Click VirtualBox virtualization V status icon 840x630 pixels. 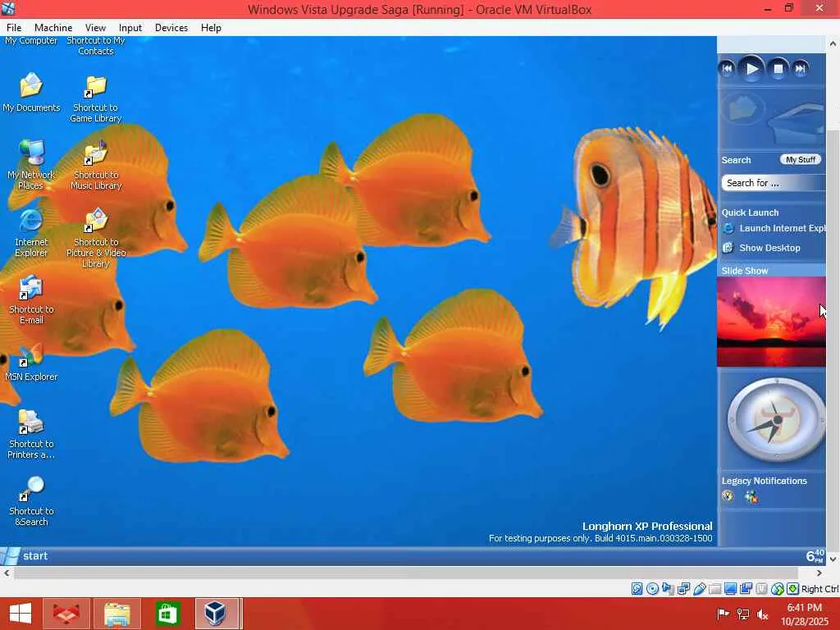[x=761, y=589]
